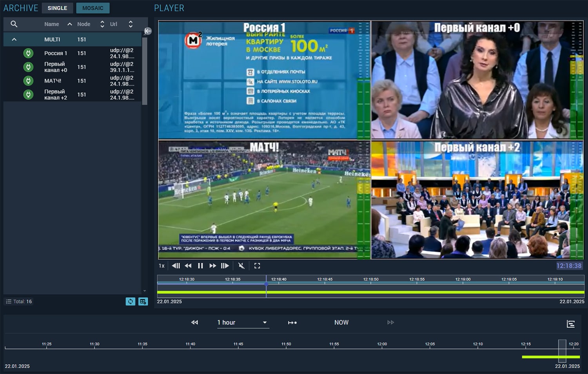588x374 pixels.
Task: Click the 12:00 tick on the hour timeline
Action: coord(382,344)
